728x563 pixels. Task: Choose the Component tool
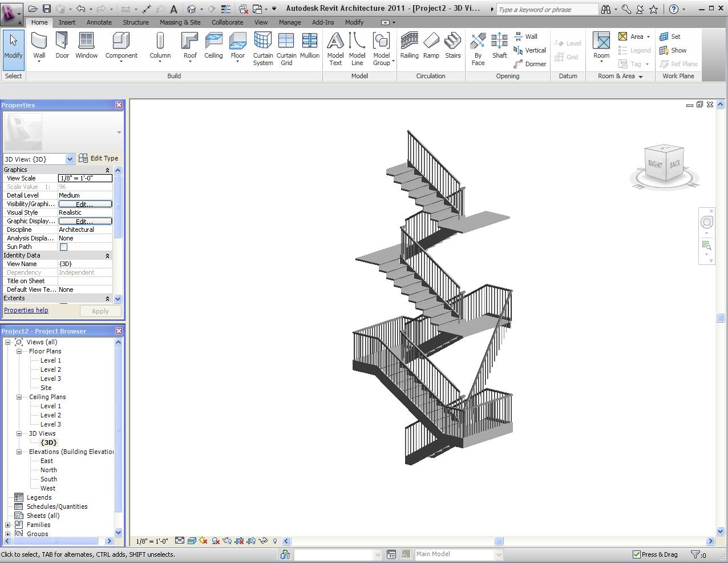(121, 47)
